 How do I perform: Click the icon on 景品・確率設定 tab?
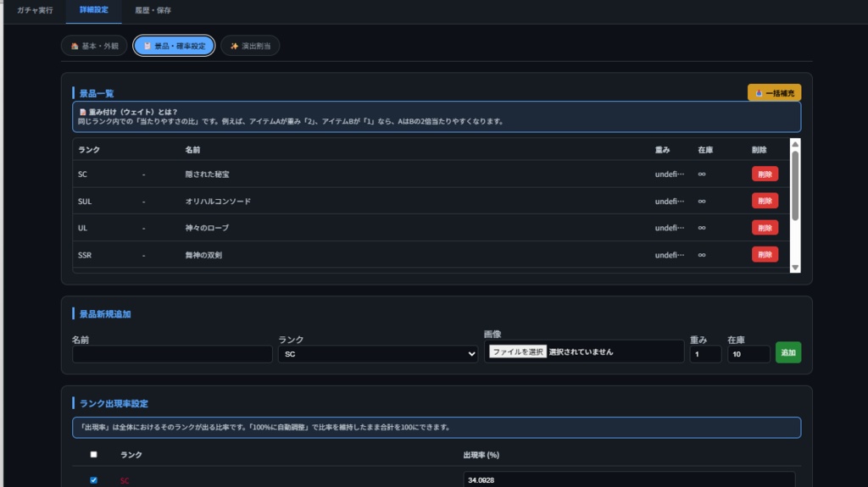[x=147, y=46]
